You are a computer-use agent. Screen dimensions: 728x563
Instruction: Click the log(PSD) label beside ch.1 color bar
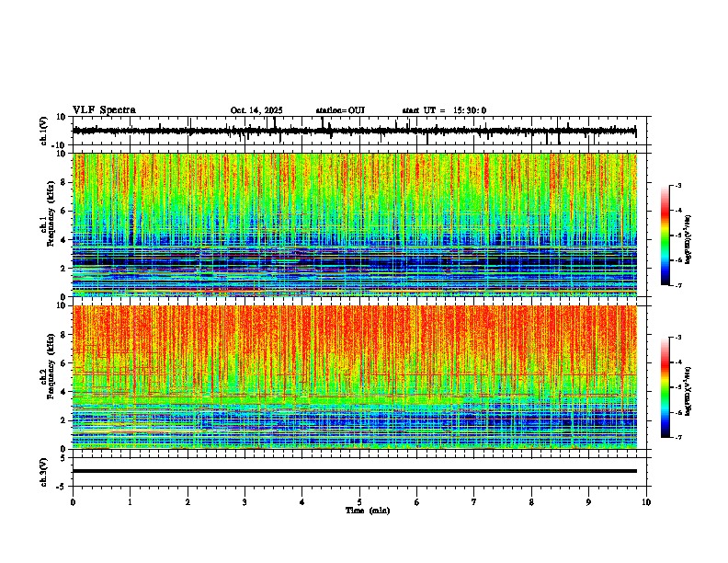(x=688, y=239)
